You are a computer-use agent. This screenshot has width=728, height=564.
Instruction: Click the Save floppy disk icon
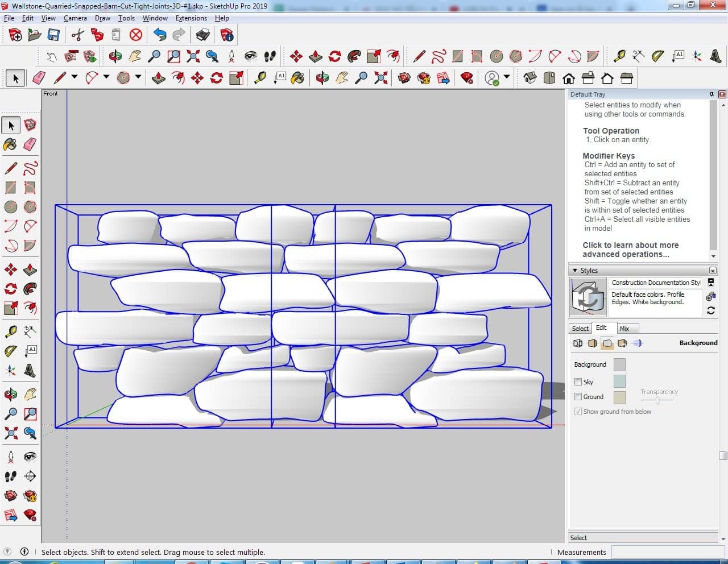(53, 35)
